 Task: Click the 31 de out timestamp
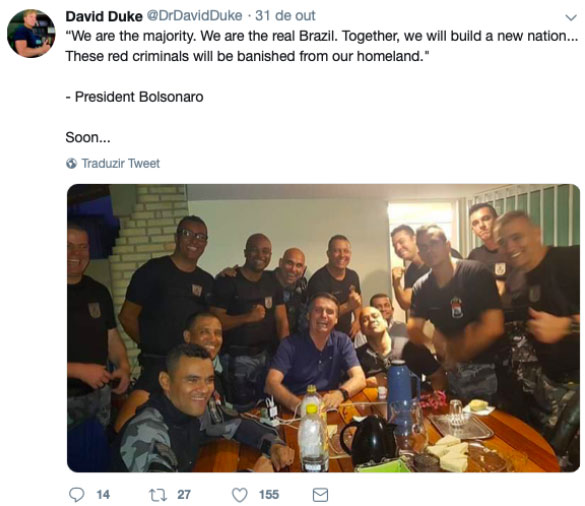click(x=285, y=16)
